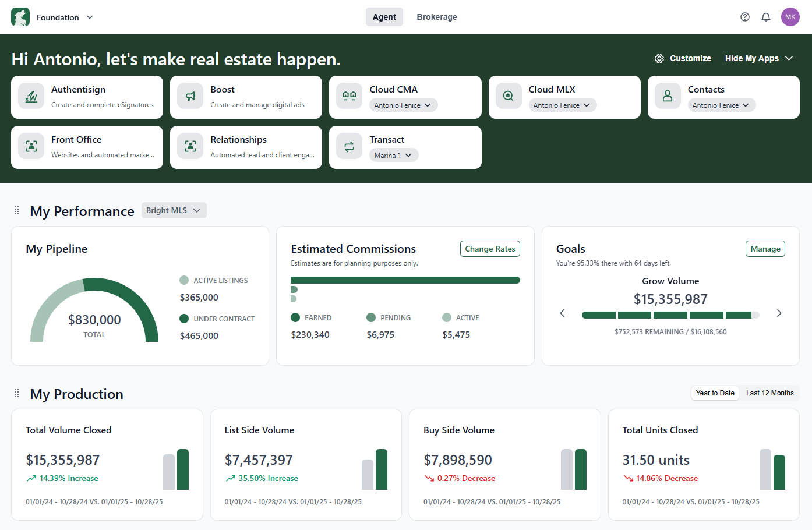Switch to the Brokerage tab
The width and height of the screenshot is (812, 530).
[437, 17]
